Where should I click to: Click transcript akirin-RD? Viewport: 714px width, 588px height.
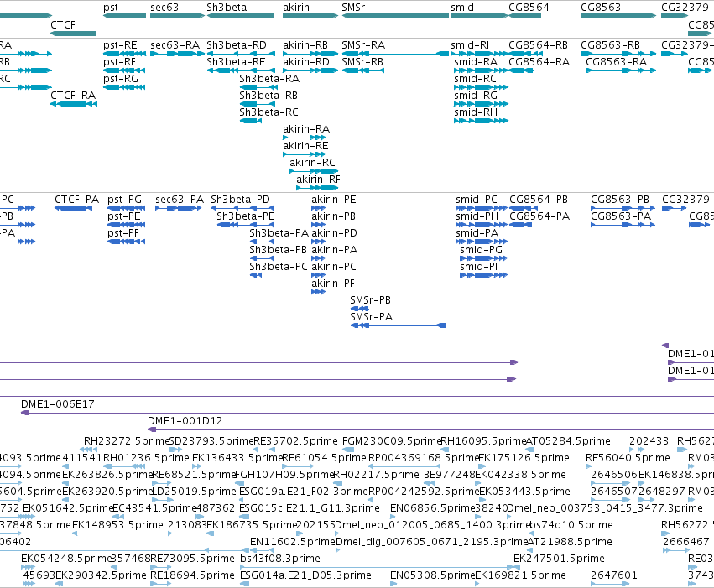[x=306, y=62]
